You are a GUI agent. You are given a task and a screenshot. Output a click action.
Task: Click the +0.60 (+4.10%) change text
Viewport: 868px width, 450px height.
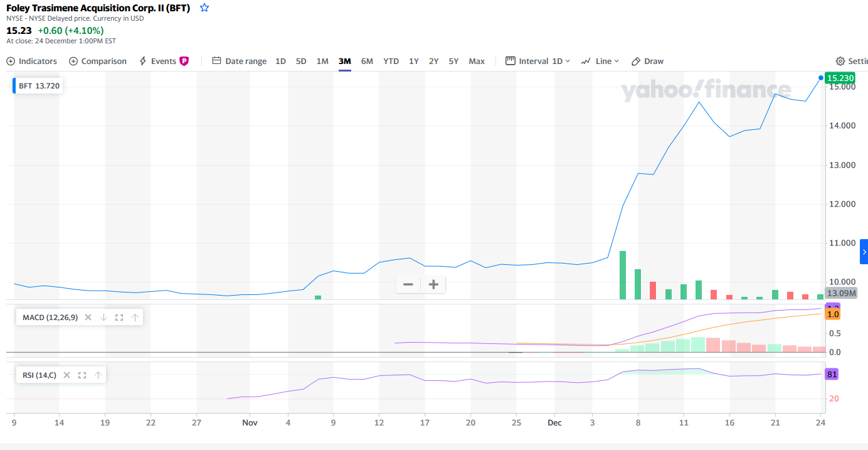71,30
